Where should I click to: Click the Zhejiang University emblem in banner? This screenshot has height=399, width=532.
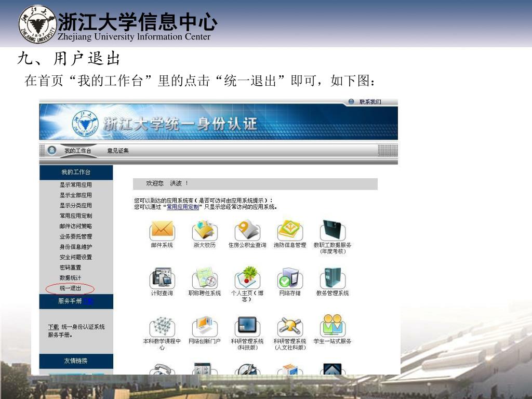[85, 123]
